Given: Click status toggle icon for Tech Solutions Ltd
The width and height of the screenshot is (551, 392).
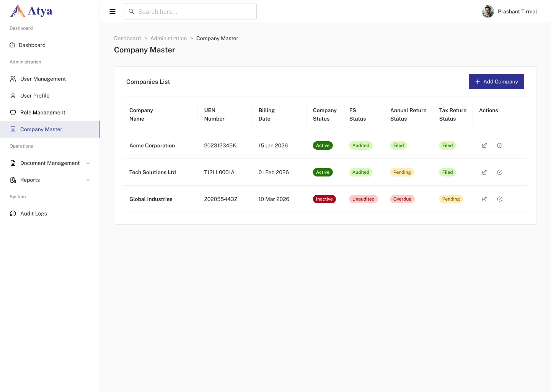Looking at the screenshot, I should point(500,172).
